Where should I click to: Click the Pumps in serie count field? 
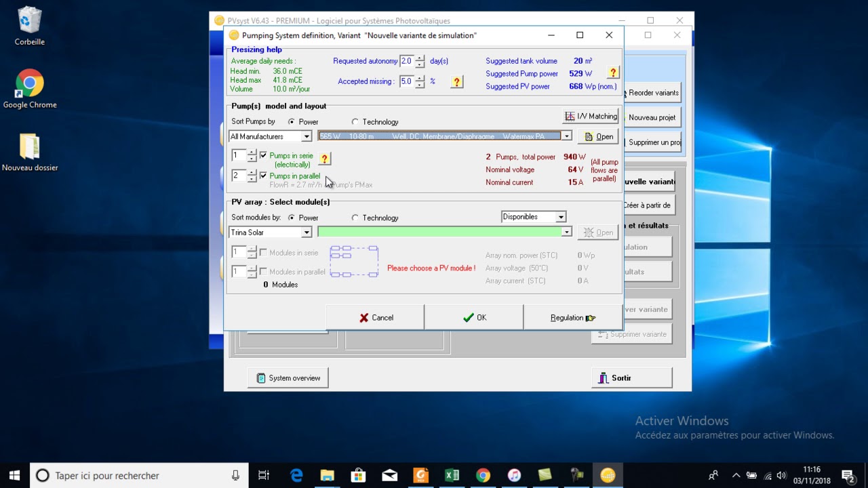point(239,156)
